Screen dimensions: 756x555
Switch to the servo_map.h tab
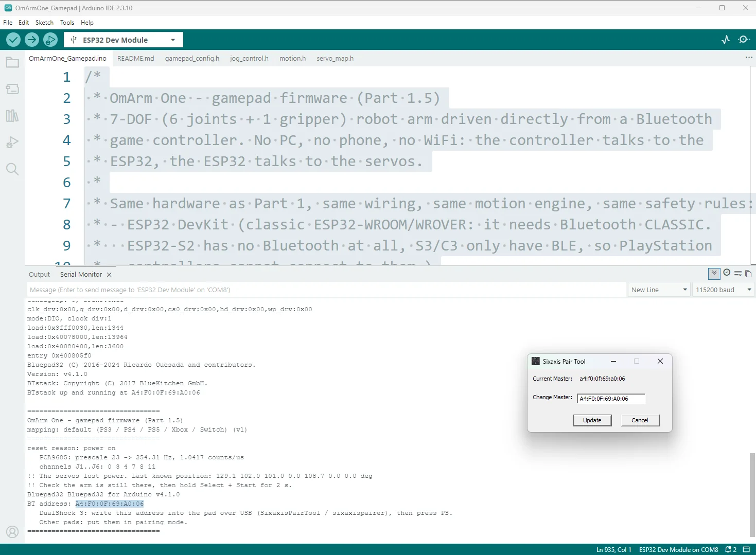[335, 58]
